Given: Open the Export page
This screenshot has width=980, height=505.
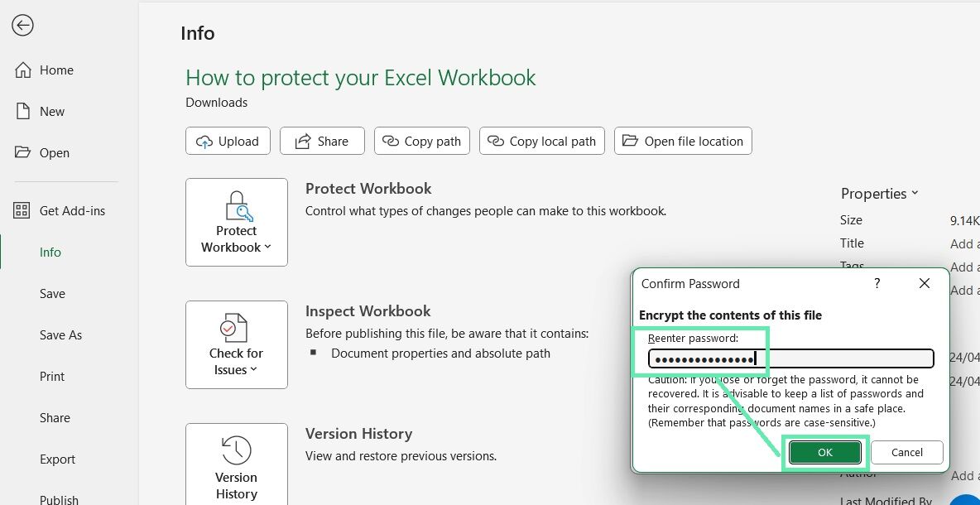Looking at the screenshot, I should tap(57, 459).
